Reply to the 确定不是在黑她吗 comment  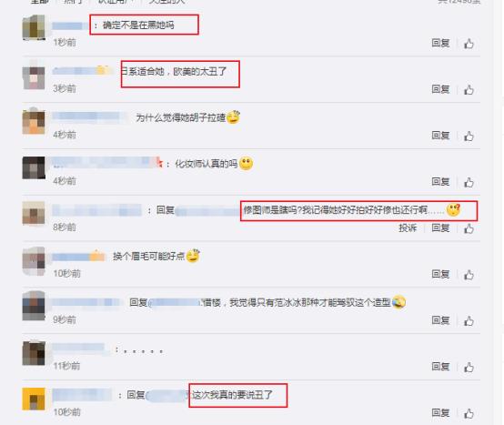coord(440,43)
